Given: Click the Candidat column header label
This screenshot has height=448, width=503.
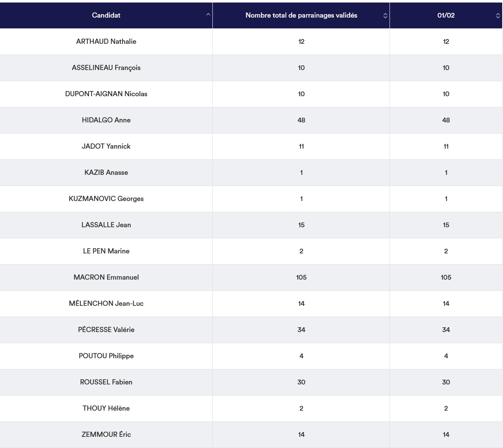Looking at the screenshot, I should pyautogui.click(x=106, y=15).
